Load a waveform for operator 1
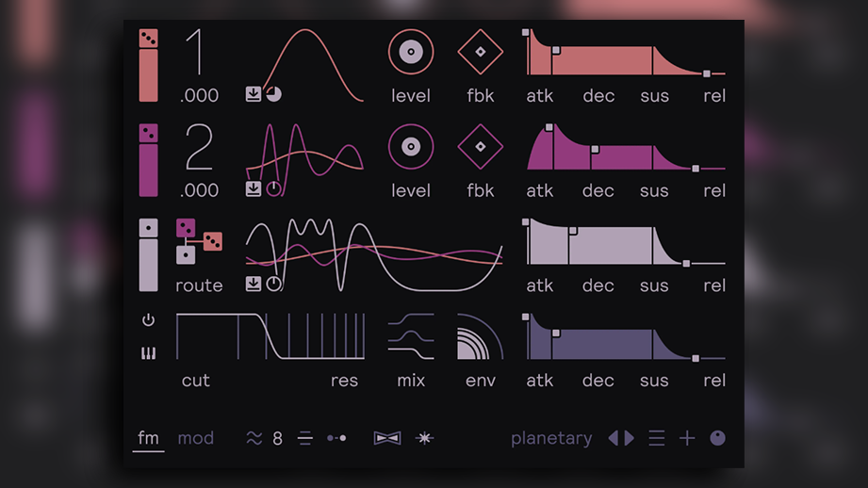This screenshot has width=868, height=488. point(254,94)
